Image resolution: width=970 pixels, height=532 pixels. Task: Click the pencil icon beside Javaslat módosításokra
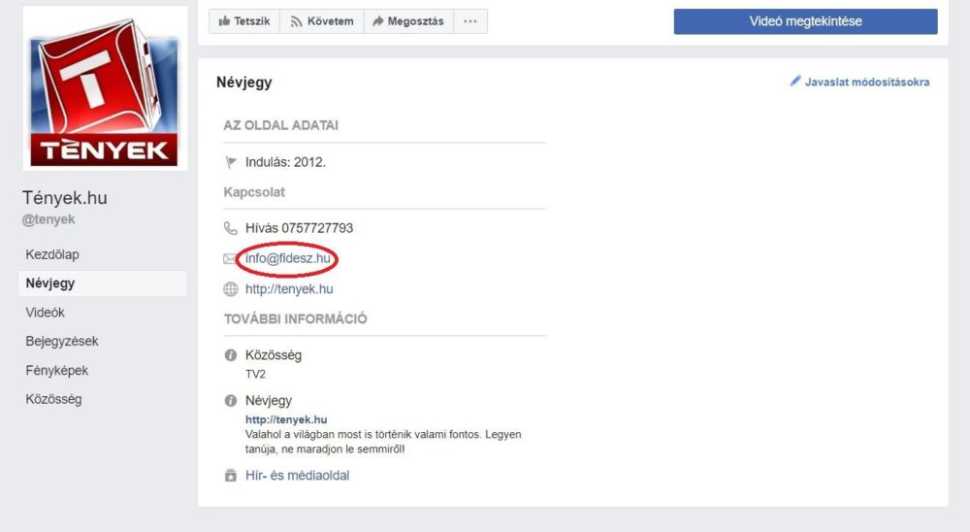tap(795, 81)
